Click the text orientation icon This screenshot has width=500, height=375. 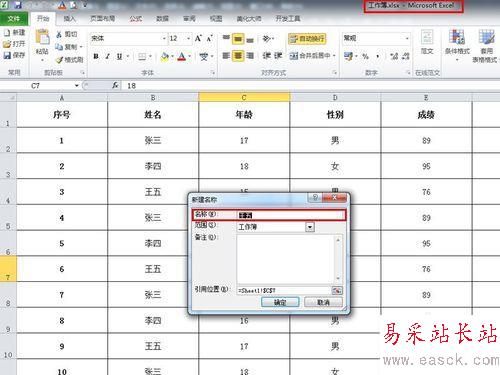(x=266, y=39)
